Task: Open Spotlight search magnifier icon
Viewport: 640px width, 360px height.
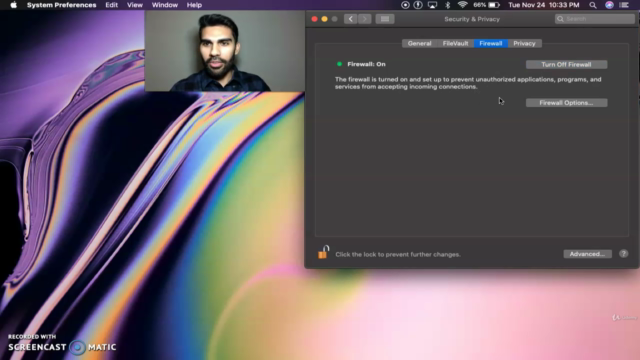Action: 593,5
